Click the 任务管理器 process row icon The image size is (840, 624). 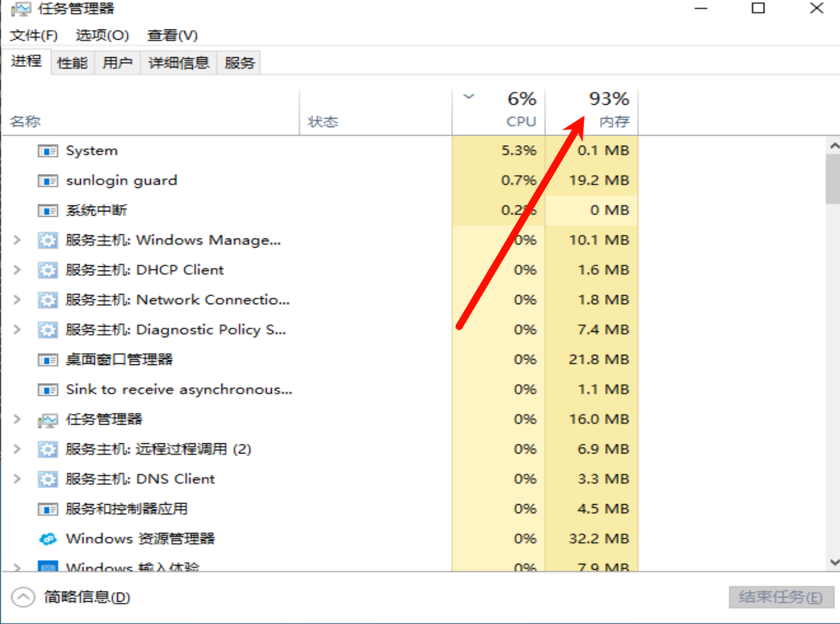tap(48, 419)
